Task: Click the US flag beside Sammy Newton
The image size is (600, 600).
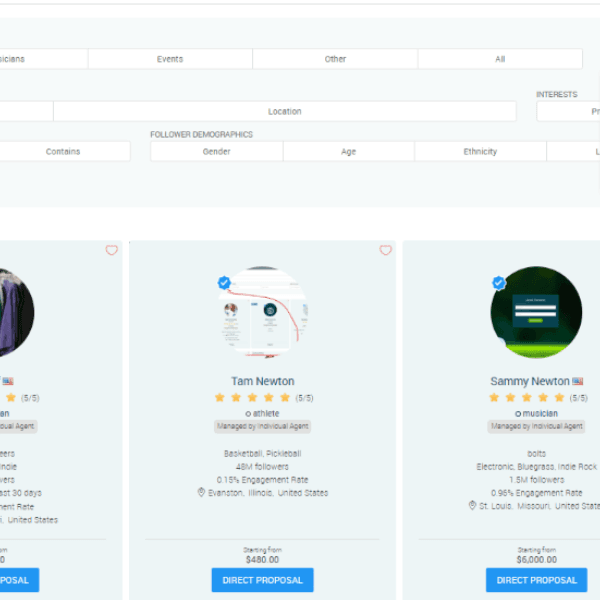Action: (x=578, y=382)
